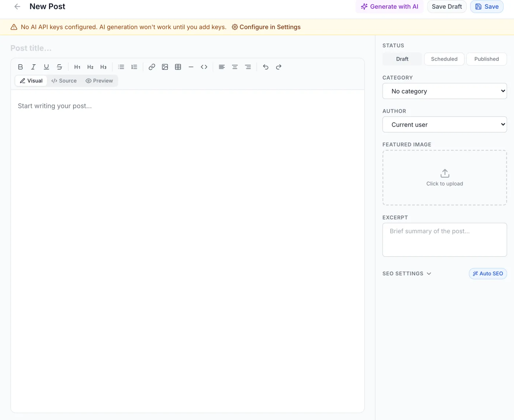Set post status to Published

coord(486,59)
